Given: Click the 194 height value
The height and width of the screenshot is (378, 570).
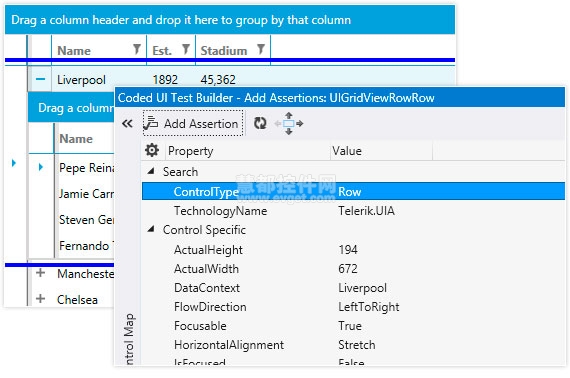Looking at the screenshot, I should click(348, 250).
